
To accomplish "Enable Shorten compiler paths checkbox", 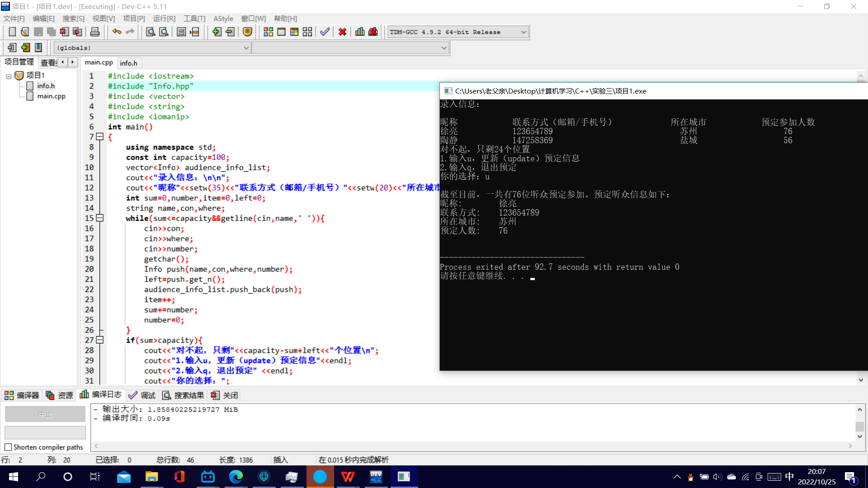I will coord(8,447).
